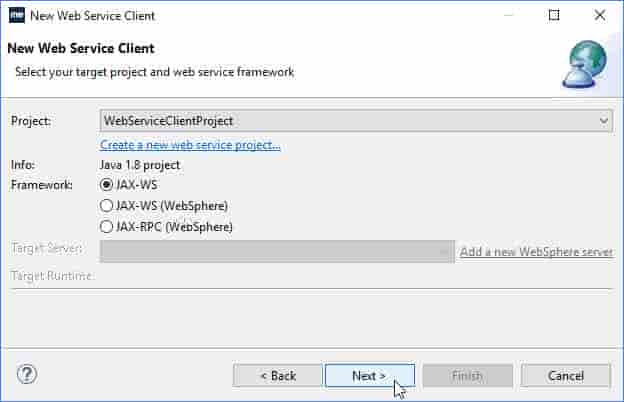This screenshot has width=624, height=402.
Task: Click the Cancel button
Action: click(566, 375)
